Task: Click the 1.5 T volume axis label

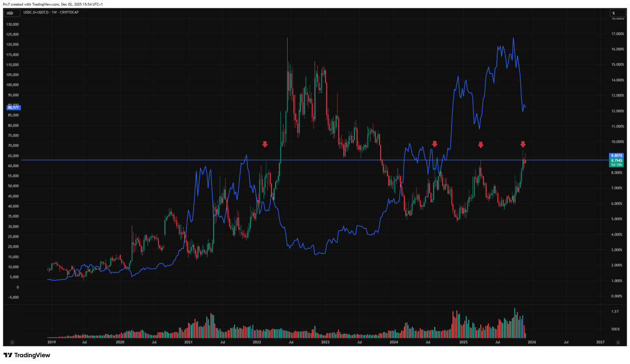Action: (615, 312)
